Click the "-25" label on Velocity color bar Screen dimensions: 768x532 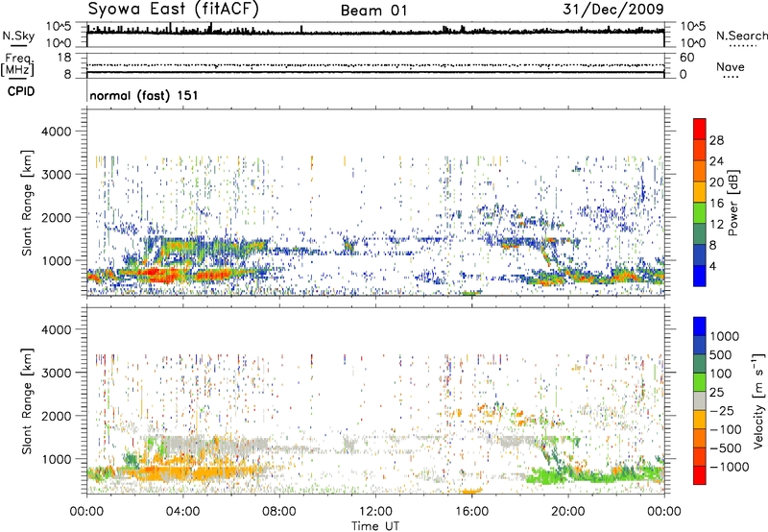pyautogui.click(x=722, y=411)
